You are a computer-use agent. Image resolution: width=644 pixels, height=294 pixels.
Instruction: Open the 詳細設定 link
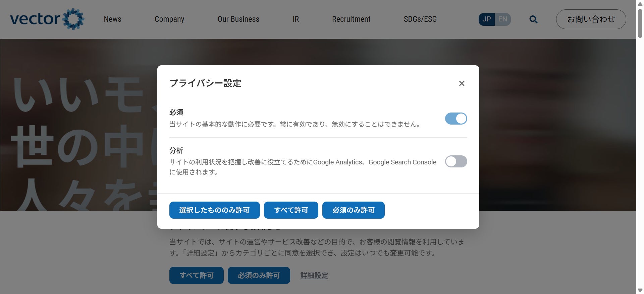pos(314,276)
